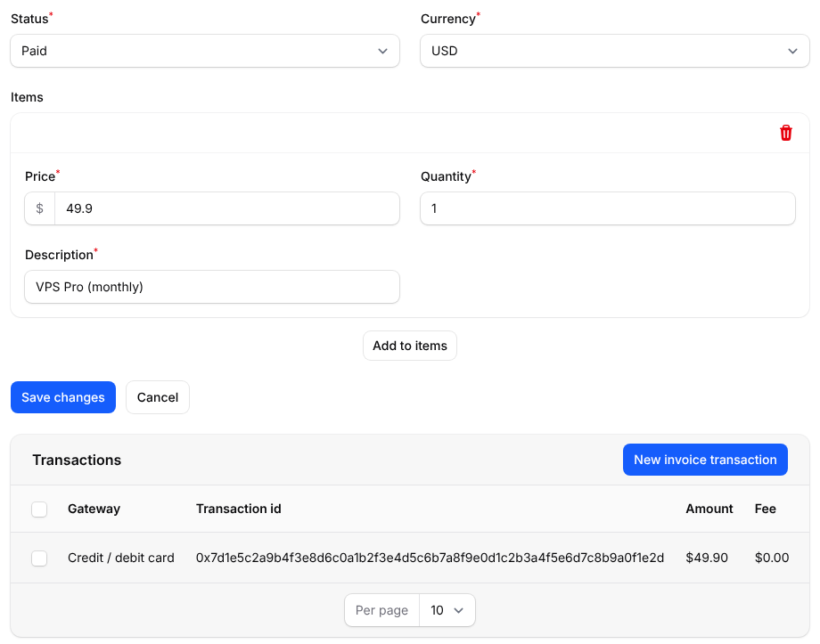
Task: Focus the Price input field showing 49.9
Action: click(x=227, y=208)
